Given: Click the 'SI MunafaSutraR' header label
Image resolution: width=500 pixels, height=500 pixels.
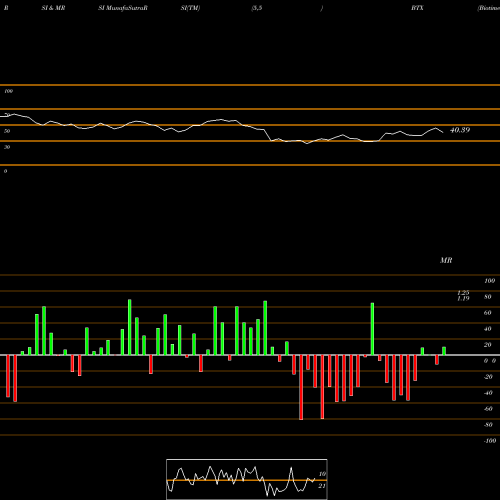Looking at the screenshot, I should click(x=123, y=8).
